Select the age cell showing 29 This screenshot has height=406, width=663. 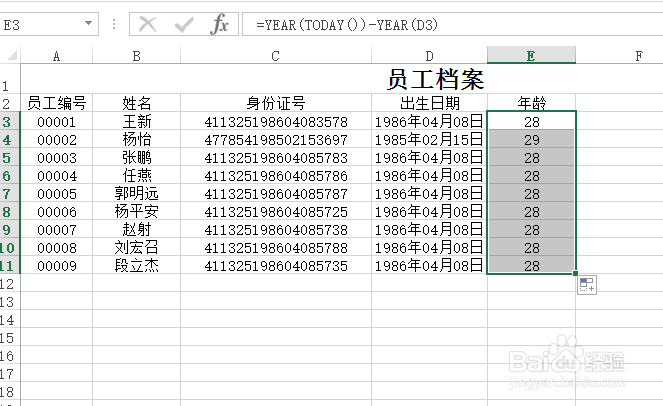coord(531,140)
